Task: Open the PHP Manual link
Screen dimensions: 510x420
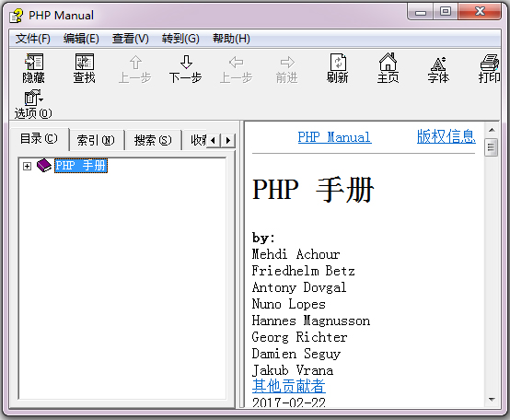Action: pyautogui.click(x=334, y=137)
